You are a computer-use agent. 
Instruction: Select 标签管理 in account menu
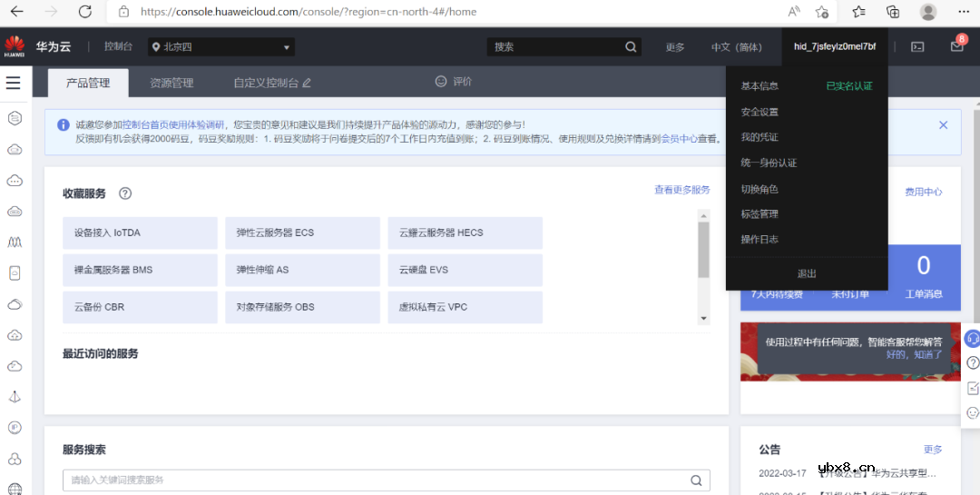click(x=759, y=214)
